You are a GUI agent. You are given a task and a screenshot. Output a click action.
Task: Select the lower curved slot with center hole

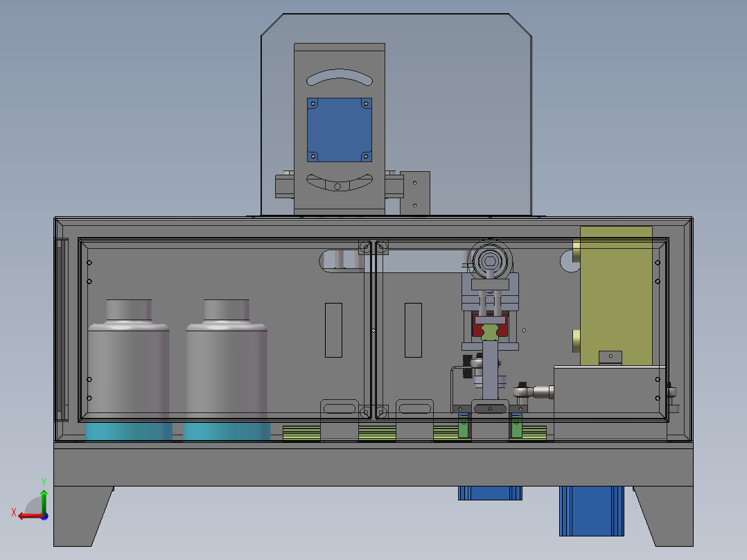pos(340,182)
